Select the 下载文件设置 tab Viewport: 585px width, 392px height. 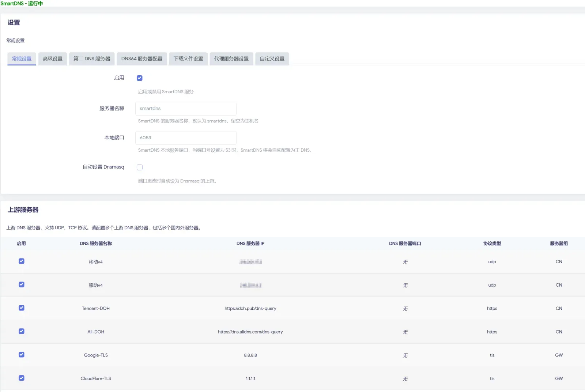coord(188,59)
